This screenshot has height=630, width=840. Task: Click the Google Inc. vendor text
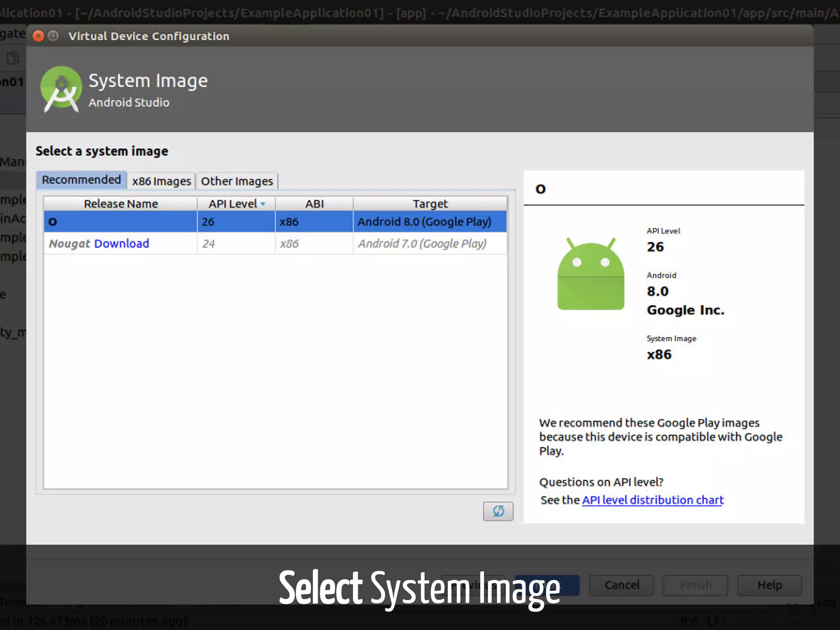point(685,310)
